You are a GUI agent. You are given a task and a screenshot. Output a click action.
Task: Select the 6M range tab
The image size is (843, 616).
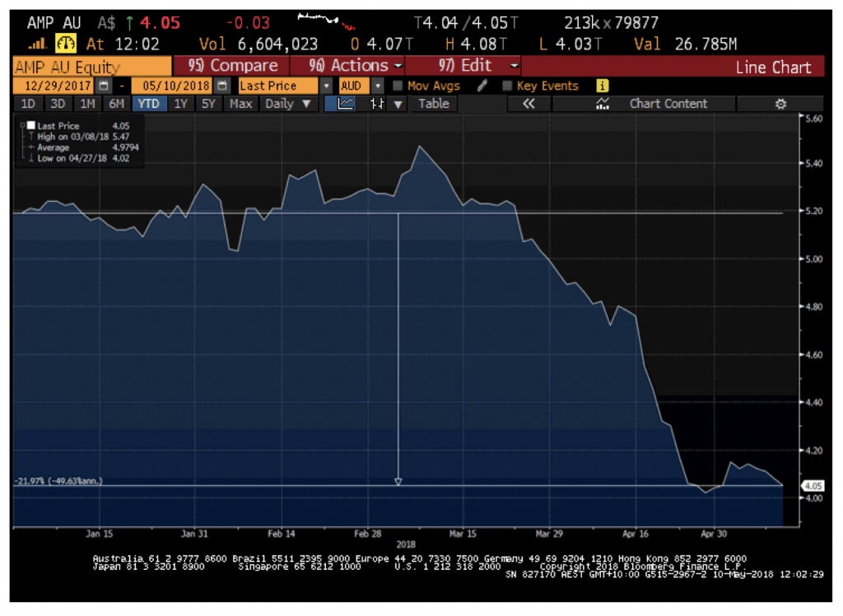coord(117,104)
